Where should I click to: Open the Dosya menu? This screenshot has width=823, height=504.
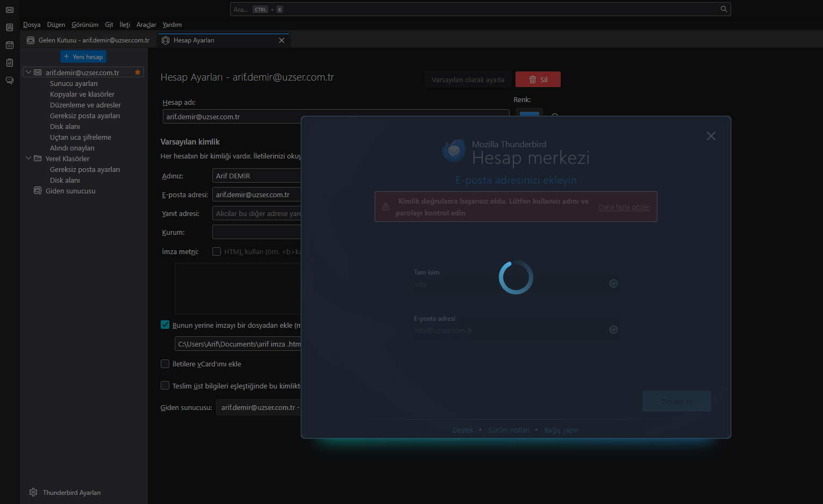(x=32, y=25)
